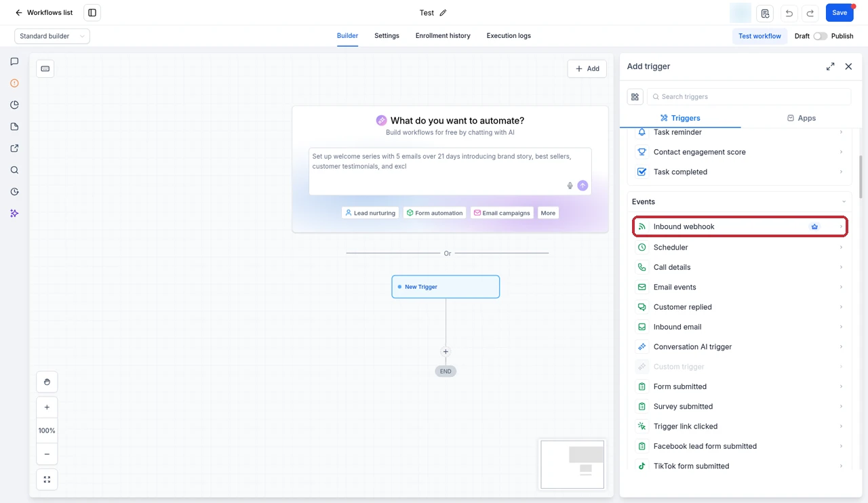Image resolution: width=868 pixels, height=503 pixels.
Task: Switch to the Apps tab in trigger panel
Action: tap(801, 118)
